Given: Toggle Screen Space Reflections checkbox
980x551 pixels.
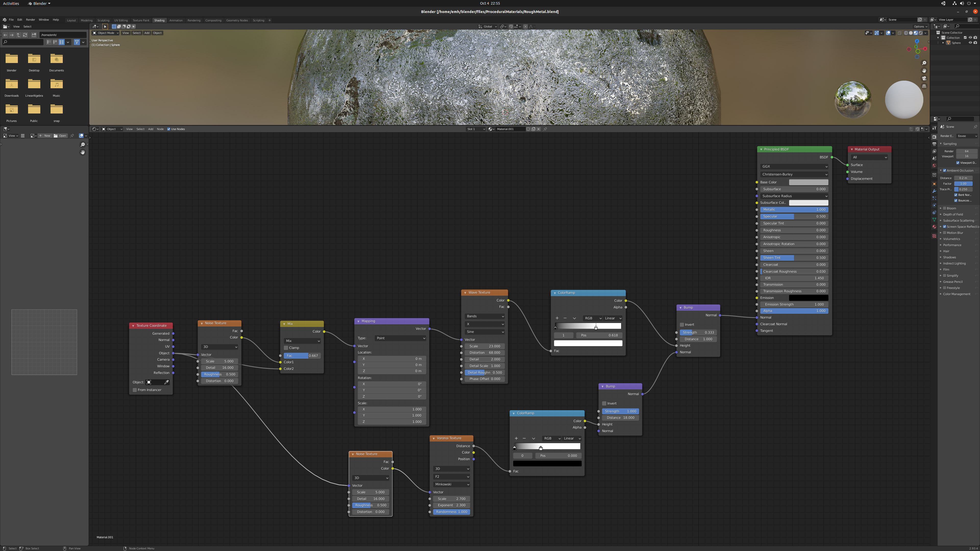Looking at the screenshot, I should (x=944, y=227).
